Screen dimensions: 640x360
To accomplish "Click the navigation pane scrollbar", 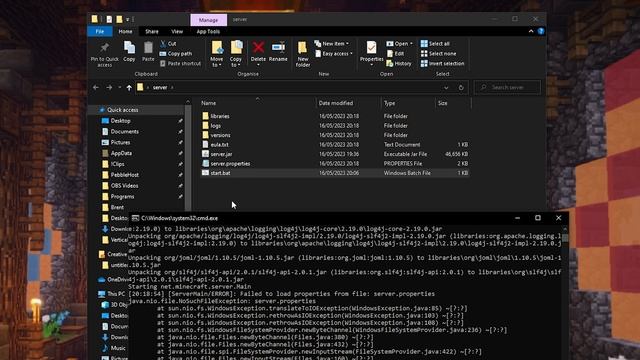I will (x=188, y=157).
